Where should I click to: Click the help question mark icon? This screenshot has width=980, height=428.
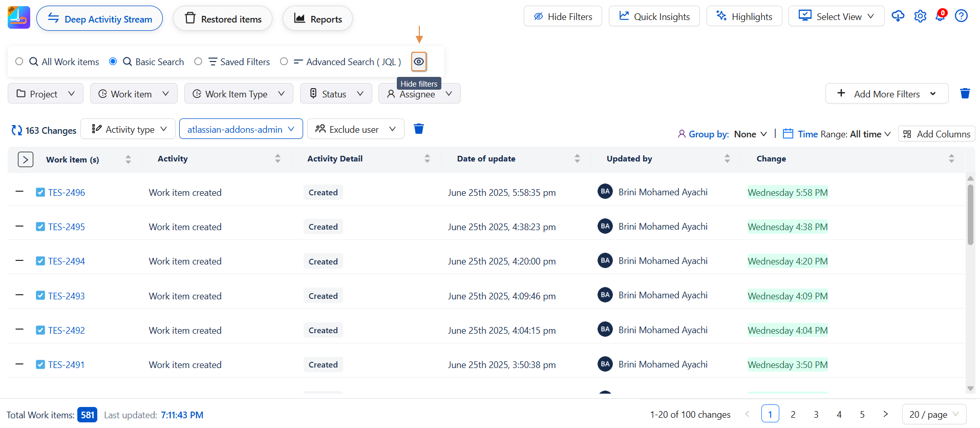(x=961, y=16)
